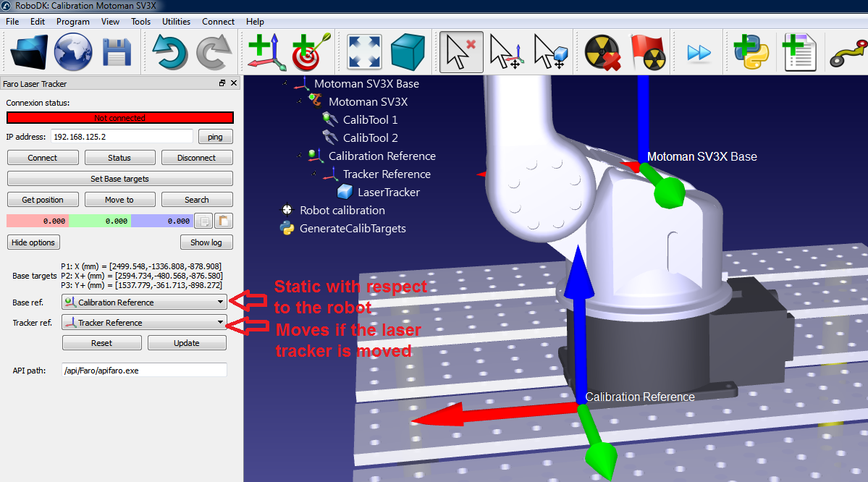The width and height of the screenshot is (868, 482).
Task: Open the Utilities menu
Action: pos(176,21)
